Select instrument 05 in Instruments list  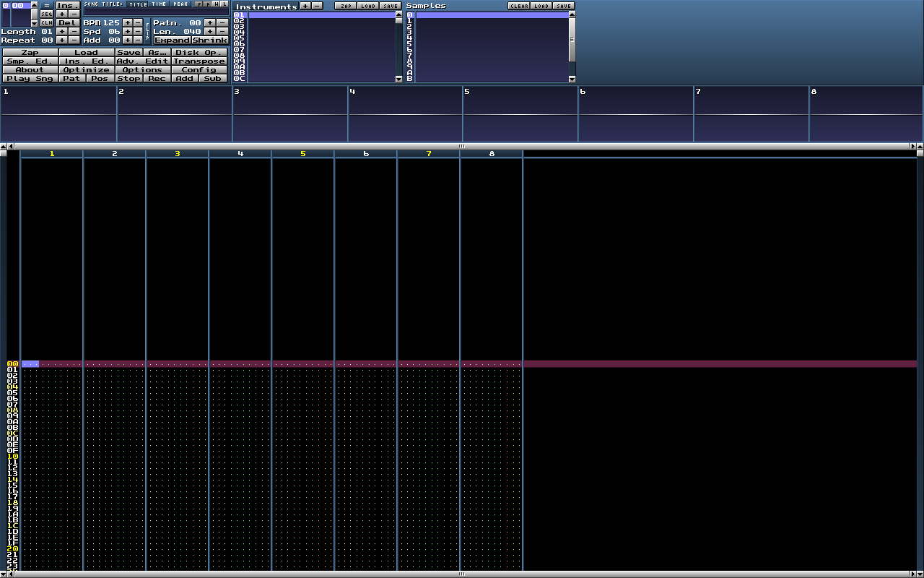click(314, 38)
